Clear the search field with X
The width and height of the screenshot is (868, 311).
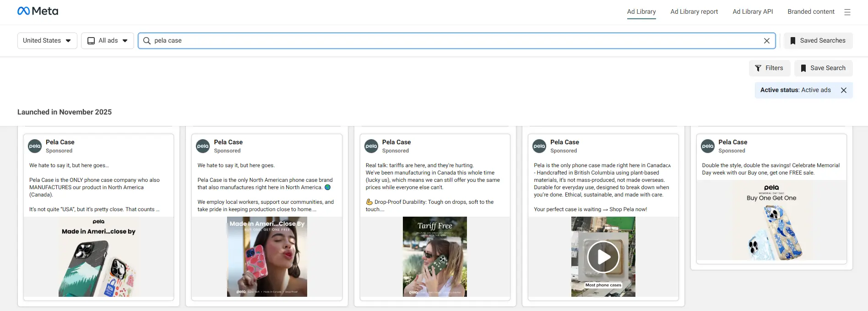pos(767,41)
